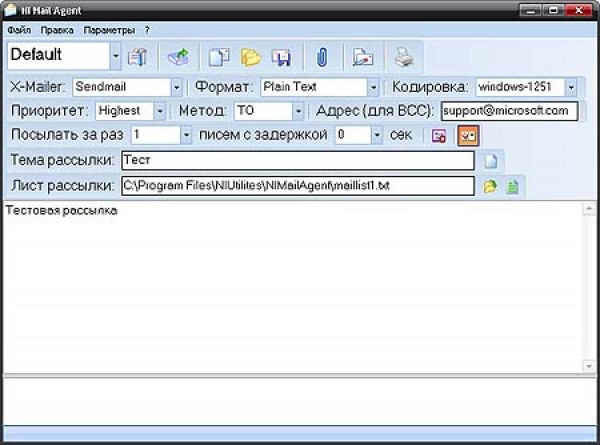Open the ? help menu
This screenshot has width=600, height=445.
pos(147,30)
